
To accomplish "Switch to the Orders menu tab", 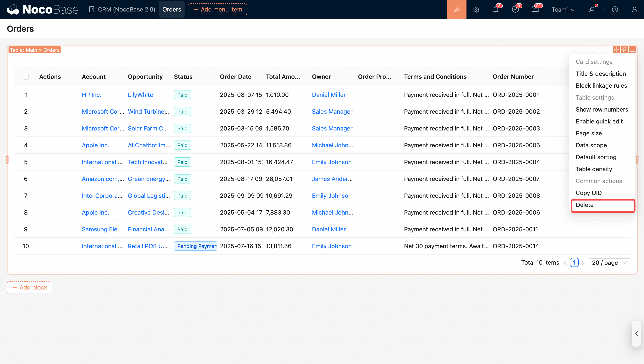I will pos(171,10).
